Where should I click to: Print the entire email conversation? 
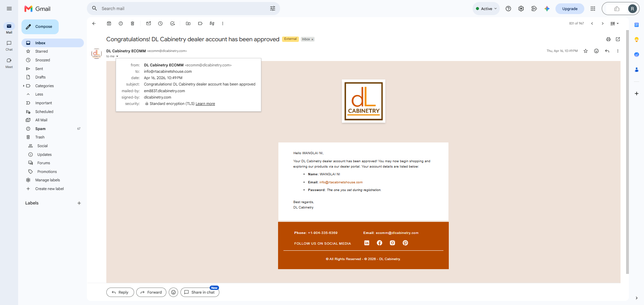coord(608,39)
